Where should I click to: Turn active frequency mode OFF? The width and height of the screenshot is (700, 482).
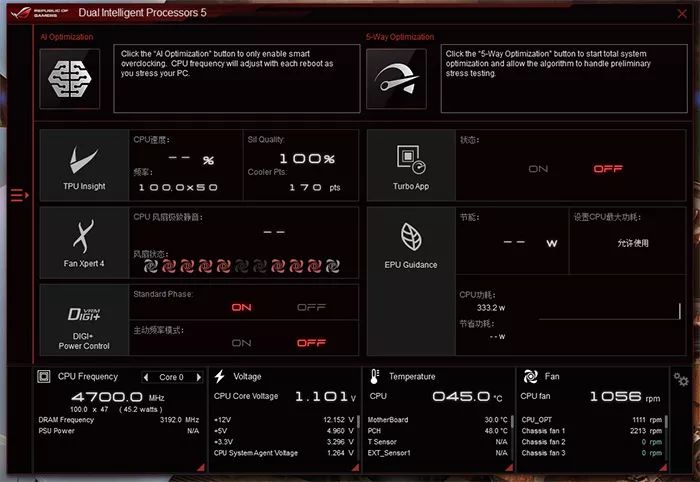[311, 343]
